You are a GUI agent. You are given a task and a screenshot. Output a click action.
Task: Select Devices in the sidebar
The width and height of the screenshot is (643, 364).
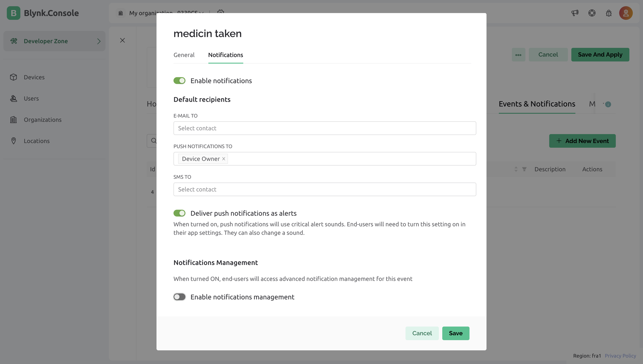pyautogui.click(x=34, y=77)
